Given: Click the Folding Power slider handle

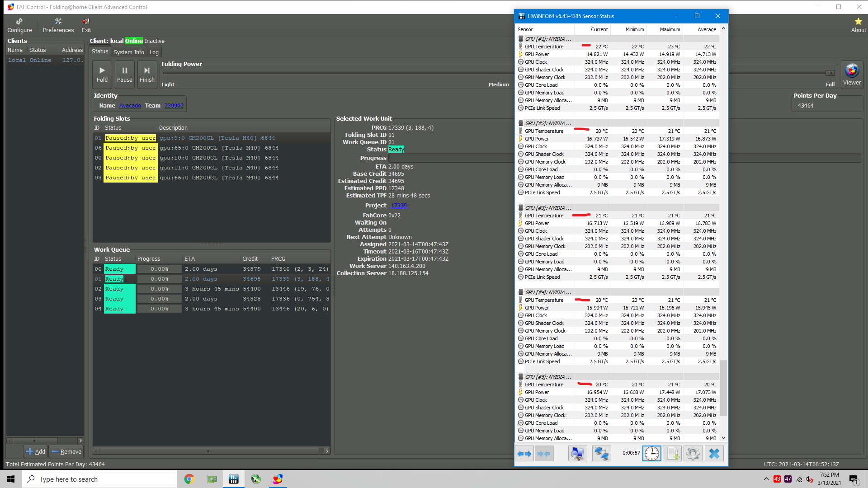Looking at the screenshot, I should pos(830,73).
